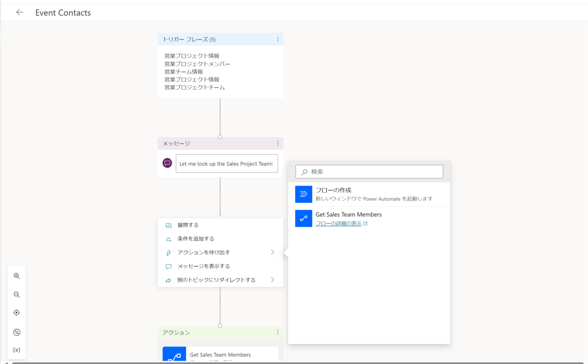Screen dimensions: 588x364
Task: Reset the canvas to fit view
Action: point(17,312)
